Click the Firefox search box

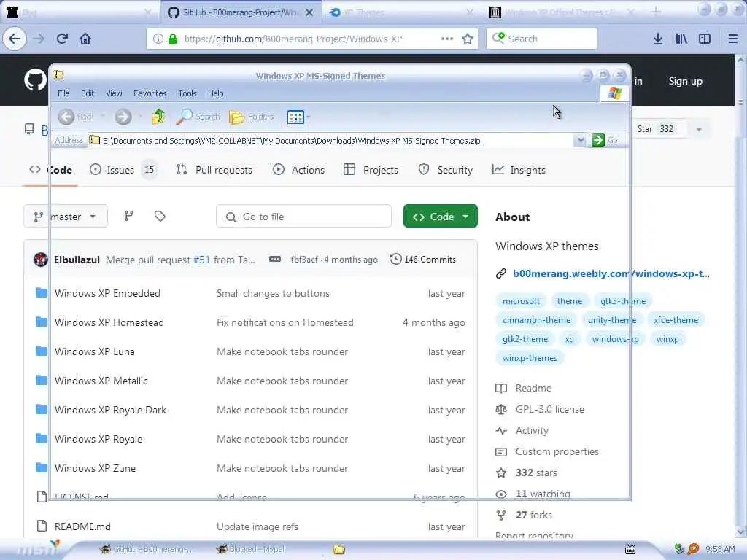pos(541,39)
